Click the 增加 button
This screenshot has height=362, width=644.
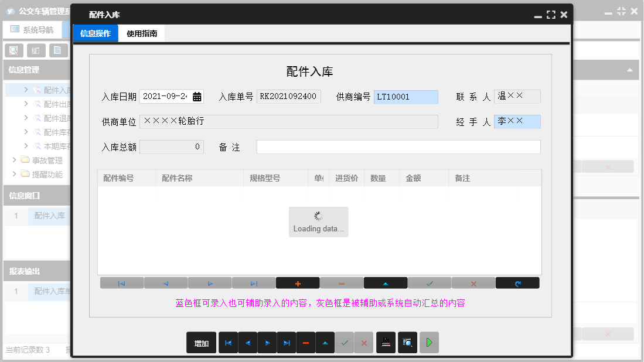[x=201, y=343]
